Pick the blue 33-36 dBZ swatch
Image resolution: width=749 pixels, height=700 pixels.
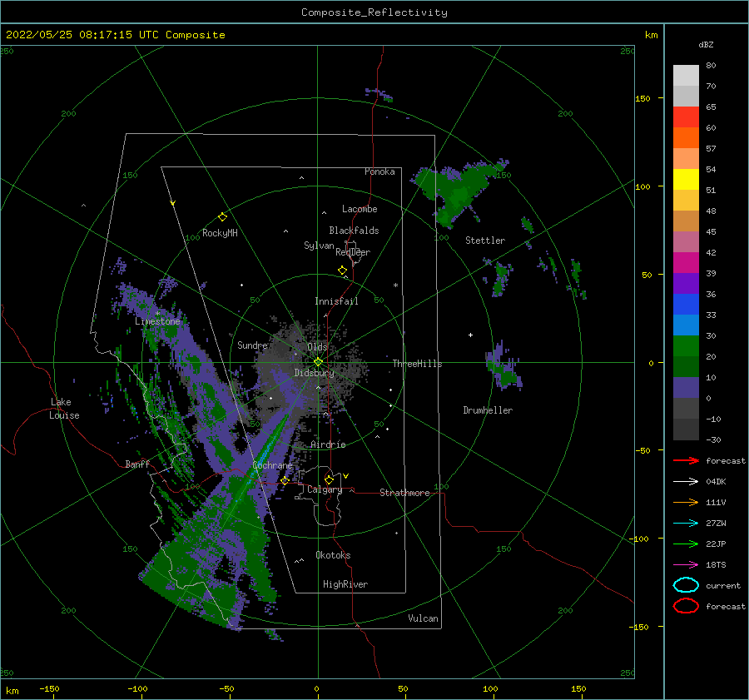pyautogui.click(x=686, y=305)
